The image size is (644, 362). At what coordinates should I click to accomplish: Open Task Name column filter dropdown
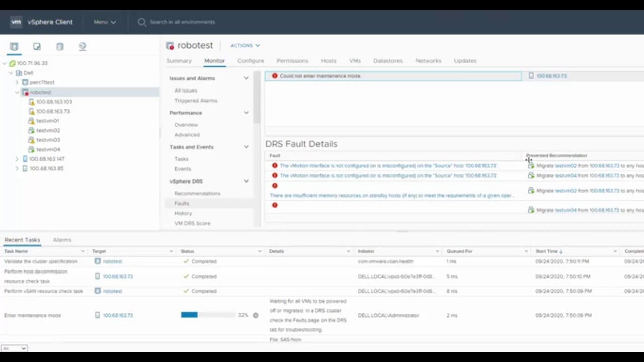pyautogui.click(x=83, y=251)
